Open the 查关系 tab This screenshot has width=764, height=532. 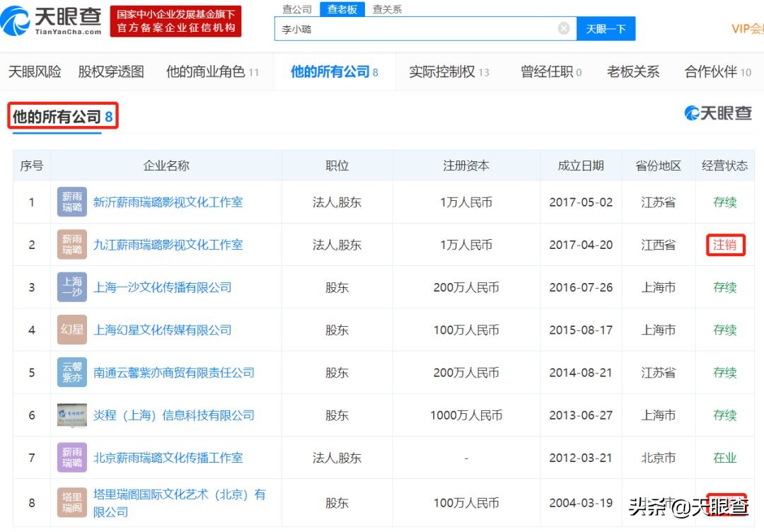(x=386, y=9)
